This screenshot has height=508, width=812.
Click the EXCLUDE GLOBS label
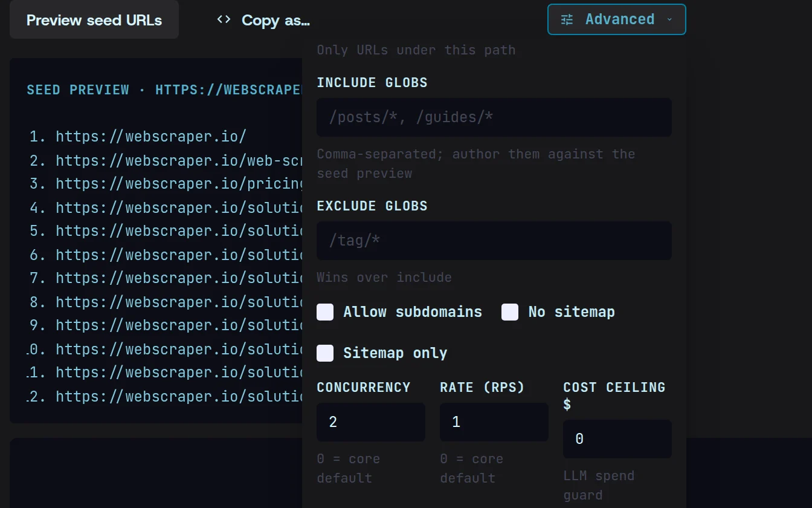(x=372, y=206)
